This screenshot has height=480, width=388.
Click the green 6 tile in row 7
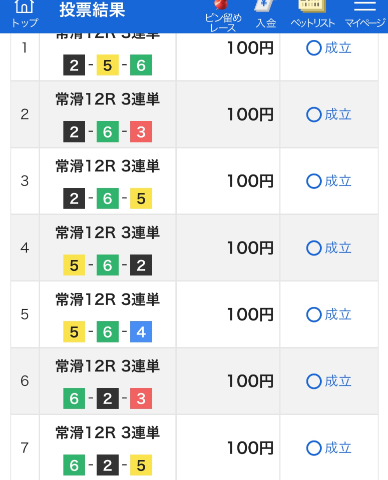tap(74, 465)
